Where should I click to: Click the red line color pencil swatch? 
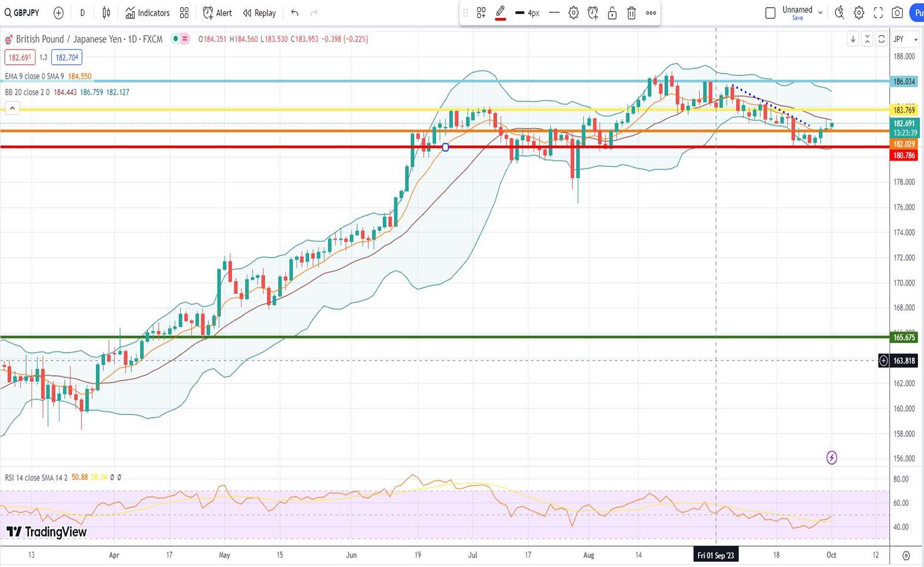[500, 12]
